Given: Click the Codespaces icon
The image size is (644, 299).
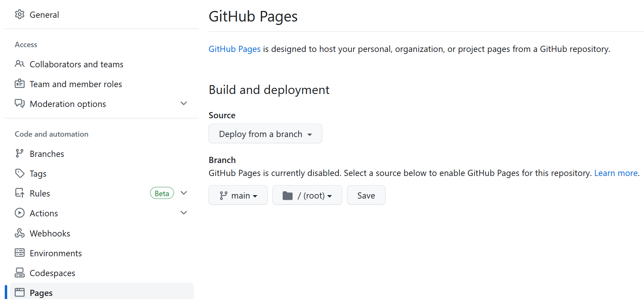Looking at the screenshot, I should click(x=19, y=273).
